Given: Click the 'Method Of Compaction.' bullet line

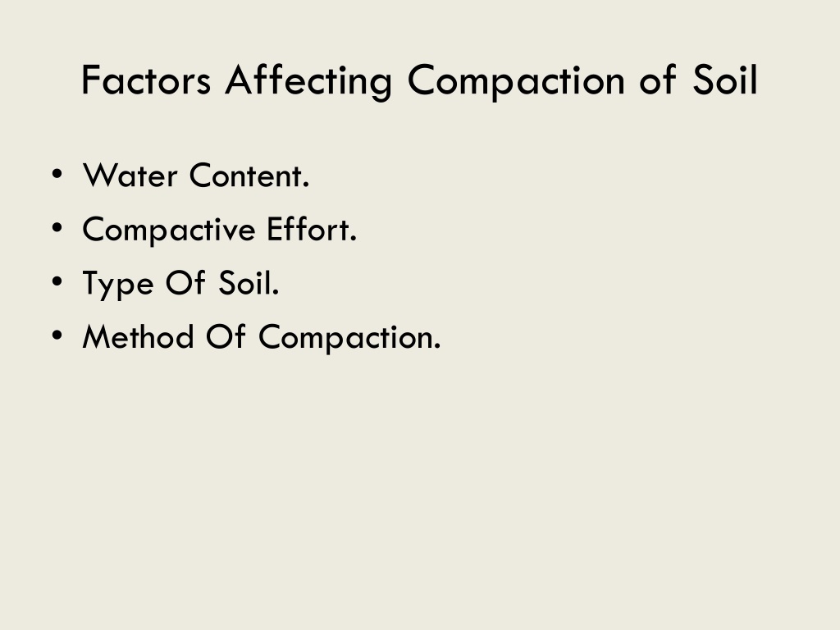Looking at the screenshot, I should click(262, 337).
